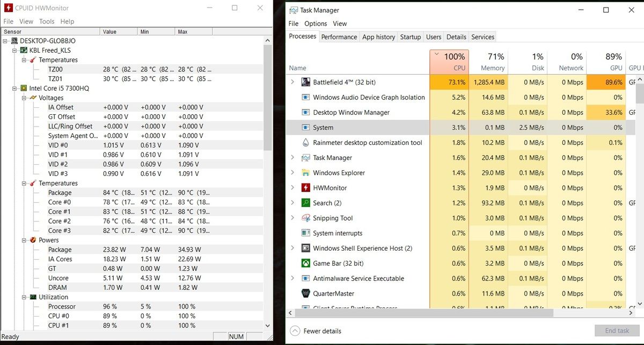
Task: Open the Options menu in Task Manager
Action: coord(316,24)
